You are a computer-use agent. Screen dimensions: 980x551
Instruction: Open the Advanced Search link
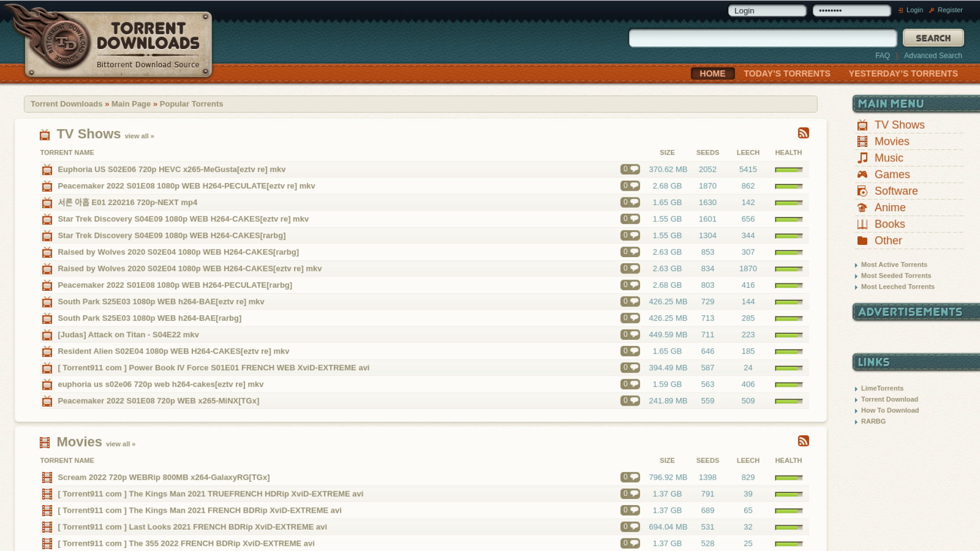coord(933,56)
